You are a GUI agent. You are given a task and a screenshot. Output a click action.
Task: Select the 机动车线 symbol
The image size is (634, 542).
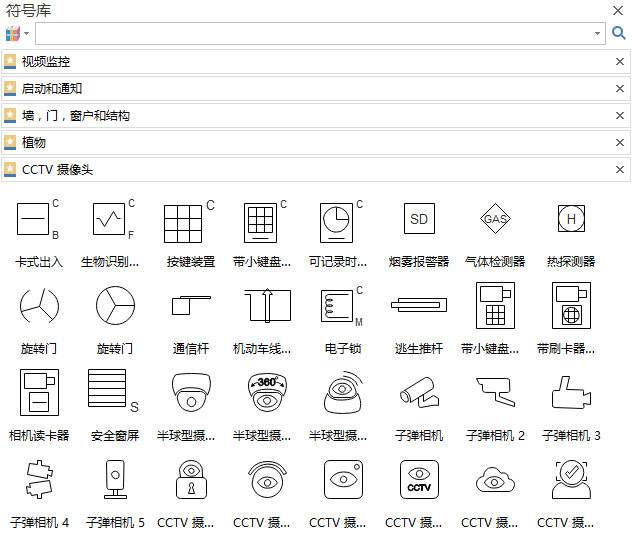pyautogui.click(x=267, y=305)
